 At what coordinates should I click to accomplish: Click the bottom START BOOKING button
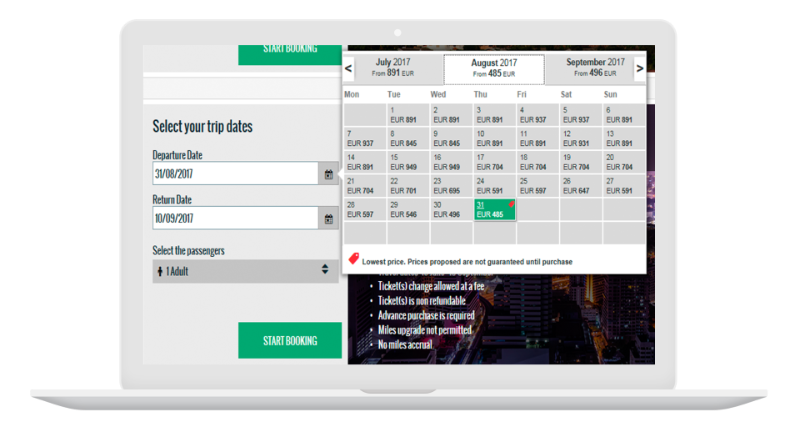coord(289,341)
